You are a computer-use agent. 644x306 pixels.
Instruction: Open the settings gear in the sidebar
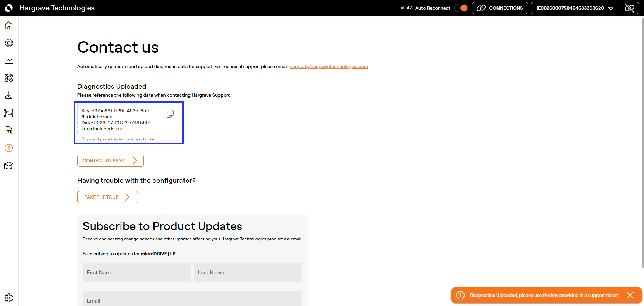pos(9,298)
